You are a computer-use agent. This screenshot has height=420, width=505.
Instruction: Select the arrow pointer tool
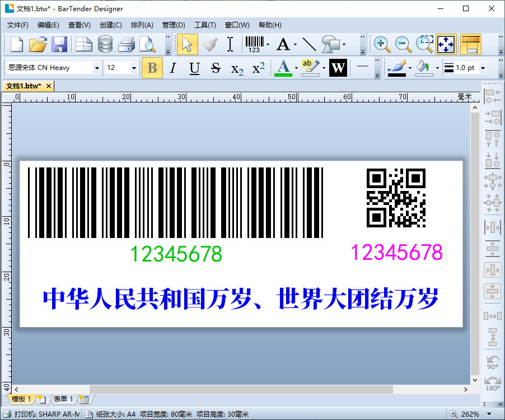tap(187, 44)
